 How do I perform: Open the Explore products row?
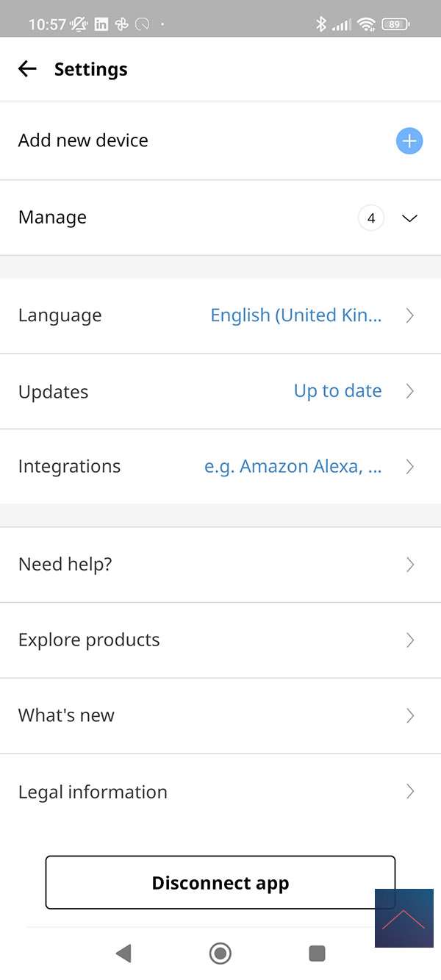(89, 640)
